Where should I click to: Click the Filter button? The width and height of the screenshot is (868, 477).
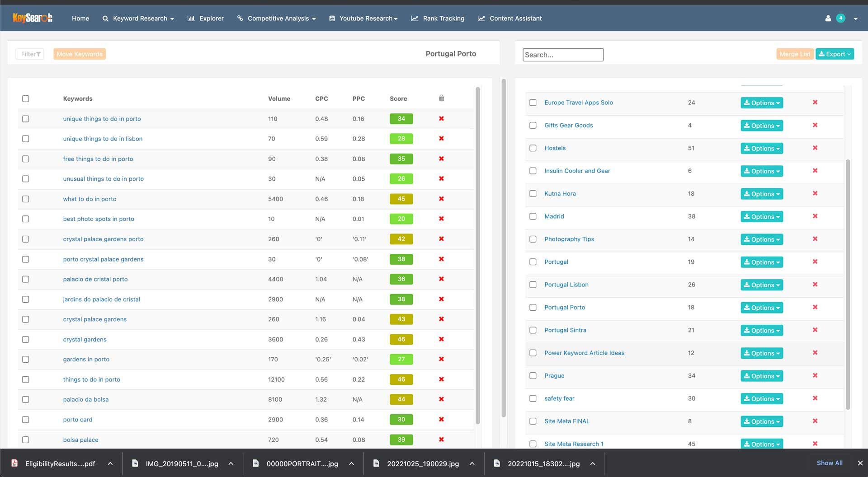(30, 54)
